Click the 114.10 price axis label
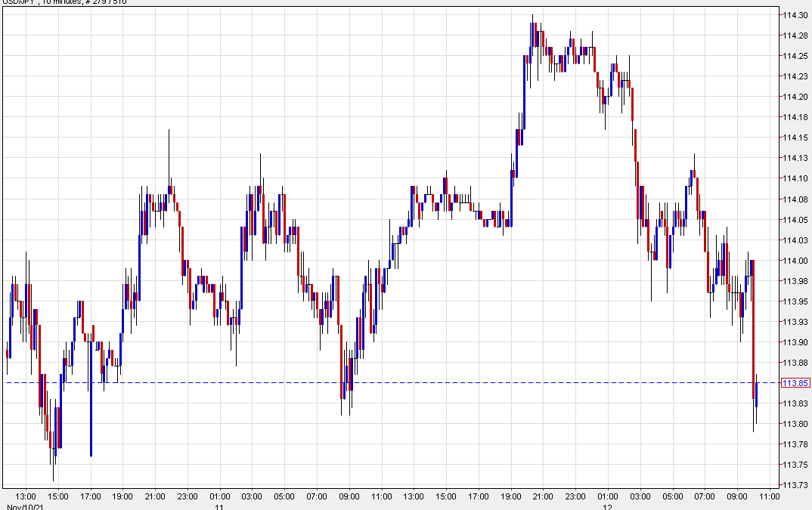812x510 pixels. 795,178
